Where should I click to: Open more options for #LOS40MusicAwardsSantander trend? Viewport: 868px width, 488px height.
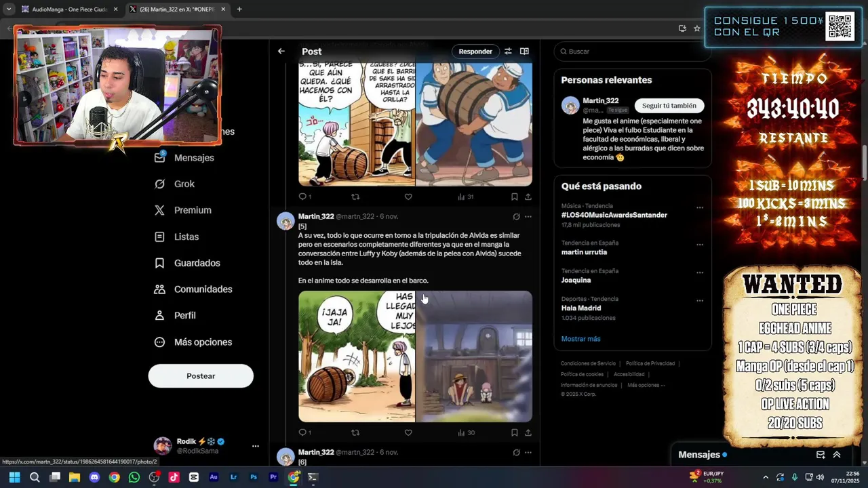[700, 208]
